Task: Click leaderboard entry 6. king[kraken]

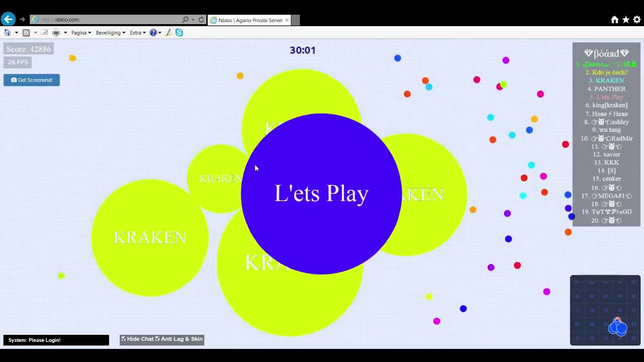Action: [x=606, y=105]
